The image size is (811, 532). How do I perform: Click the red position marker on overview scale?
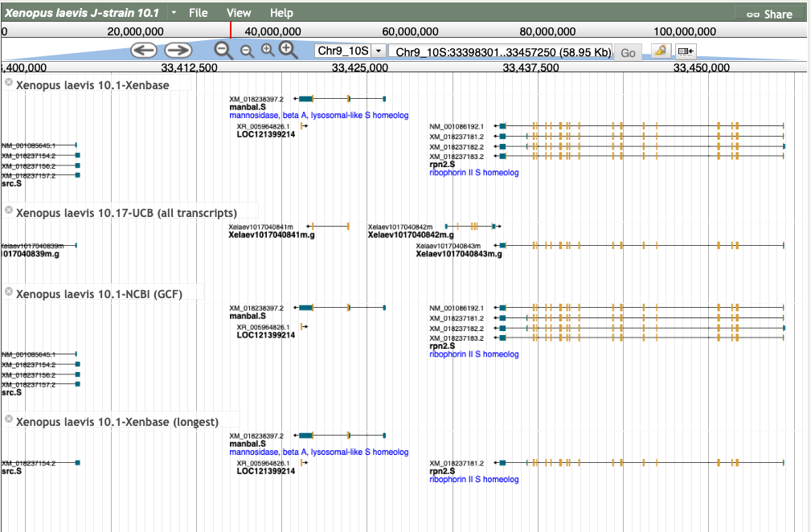(231, 31)
